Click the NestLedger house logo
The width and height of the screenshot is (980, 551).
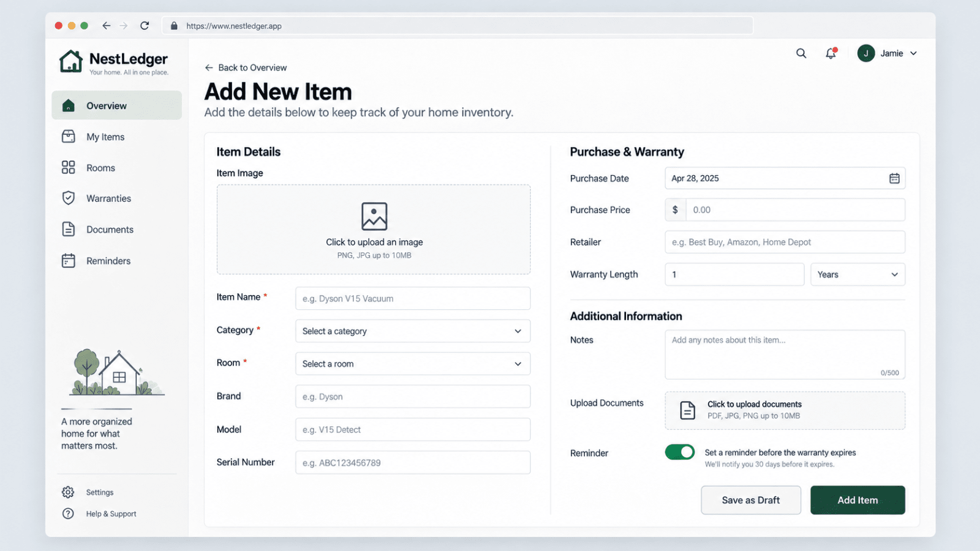pos(71,61)
